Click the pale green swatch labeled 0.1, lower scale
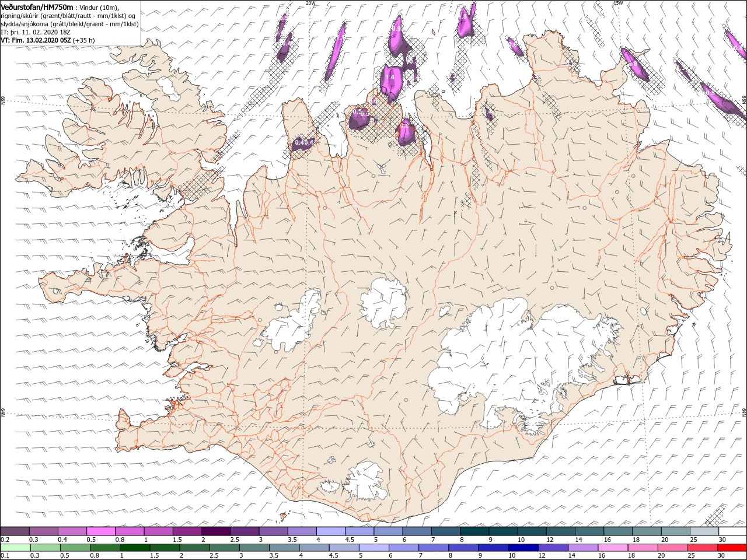747x560 pixels. click(15, 548)
